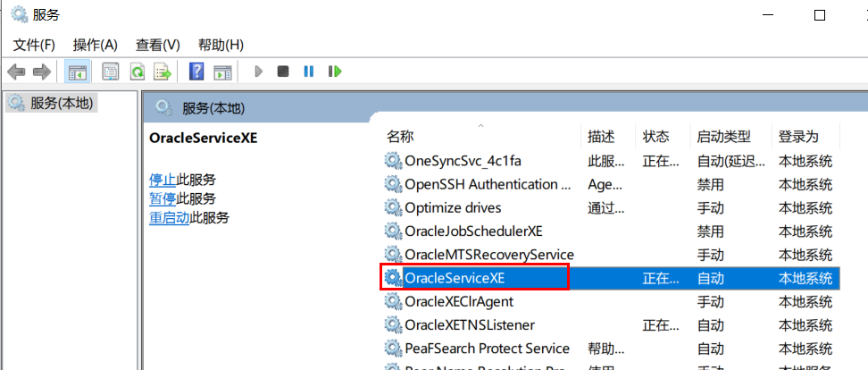This screenshot has width=868, height=370.
Task: Refresh the services list with the green toolbar icon
Action: (137, 71)
